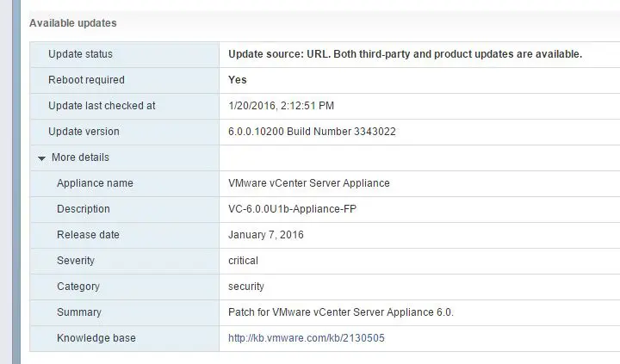Open the kb.vmware.com knowledge base link

(x=306, y=338)
